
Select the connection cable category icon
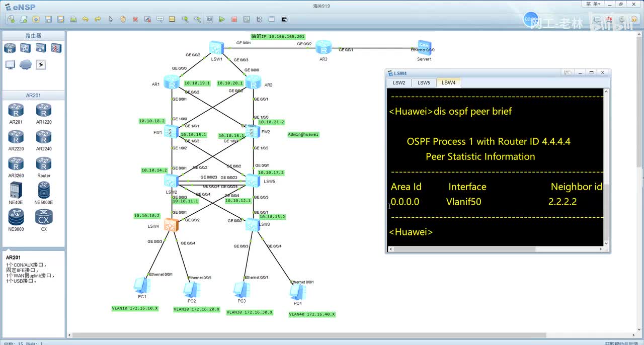pyautogui.click(x=41, y=65)
